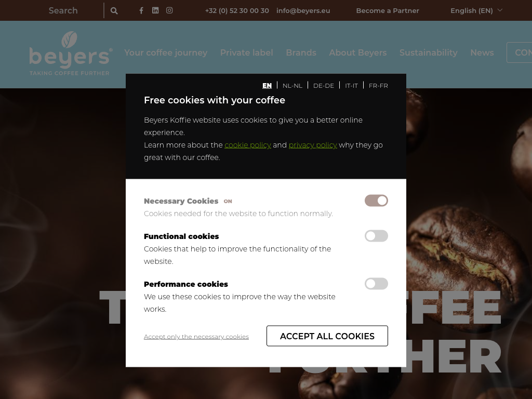The height and width of the screenshot is (399, 532).
Task: Accept only the necessary cookies link
Action: [196, 337]
